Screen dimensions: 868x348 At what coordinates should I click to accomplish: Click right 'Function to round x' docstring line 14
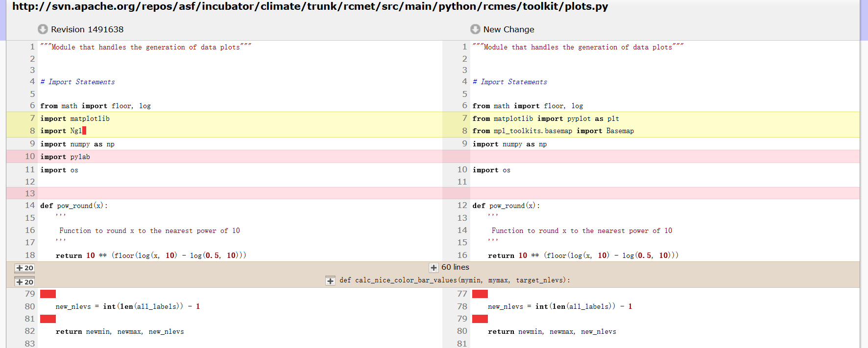click(x=582, y=231)
